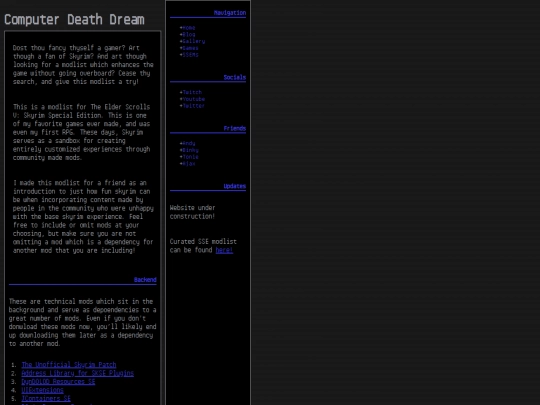Open the Tonie friend link
540x405 pixels.
[x=190, y=157]
